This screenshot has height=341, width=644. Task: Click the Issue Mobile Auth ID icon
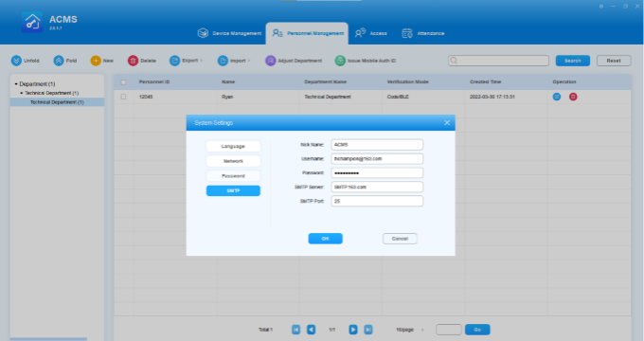coord(340,61)
